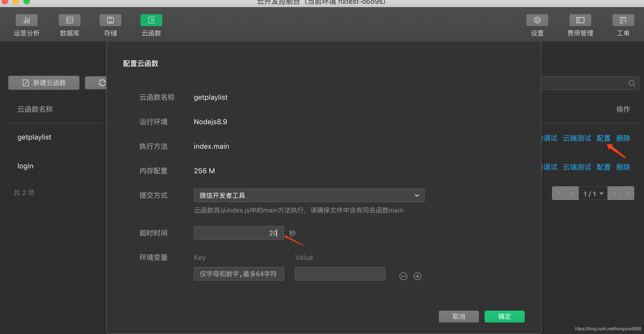Screen dimensions: 644x334
Task: Click the 云函数名称 column header
Action: (35, 109)
